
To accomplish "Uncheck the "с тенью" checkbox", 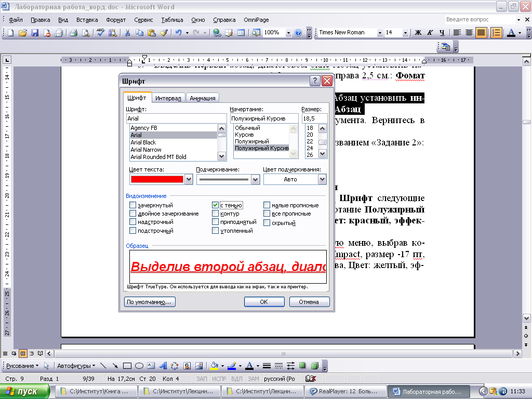I will [x=215, y=205].
